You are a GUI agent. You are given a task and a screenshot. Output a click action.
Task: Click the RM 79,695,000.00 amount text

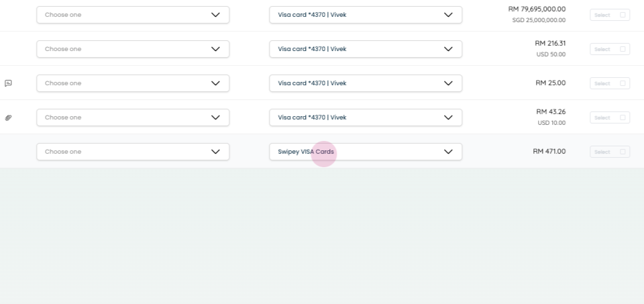pyautogui.click(x=537, y=9)
